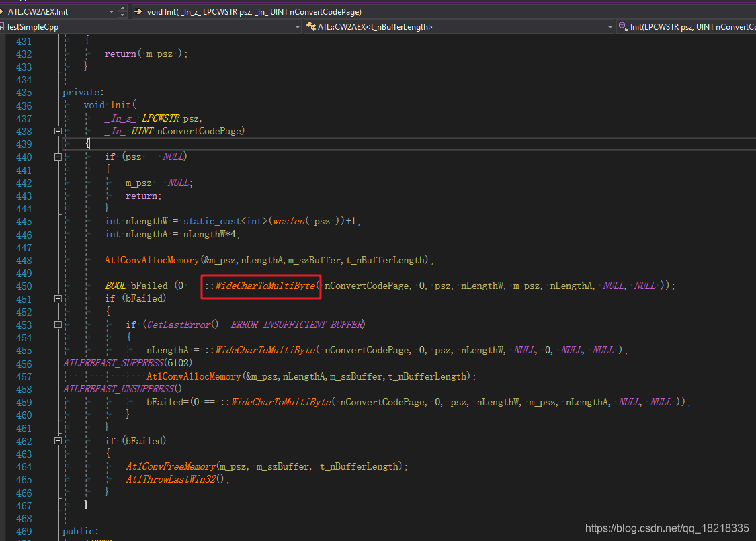This screenshot has height=541, width=756.
Task: Open the ATL.CW2AEX.Init breadcrumb dropdown
Action: pyautogui.click(x=112, y=11)
